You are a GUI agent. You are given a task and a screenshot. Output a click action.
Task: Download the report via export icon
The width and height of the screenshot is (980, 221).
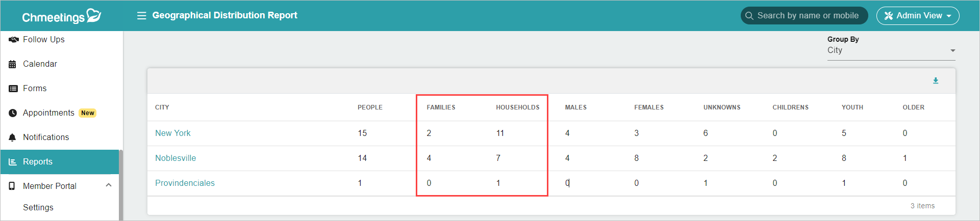[936, 80]
